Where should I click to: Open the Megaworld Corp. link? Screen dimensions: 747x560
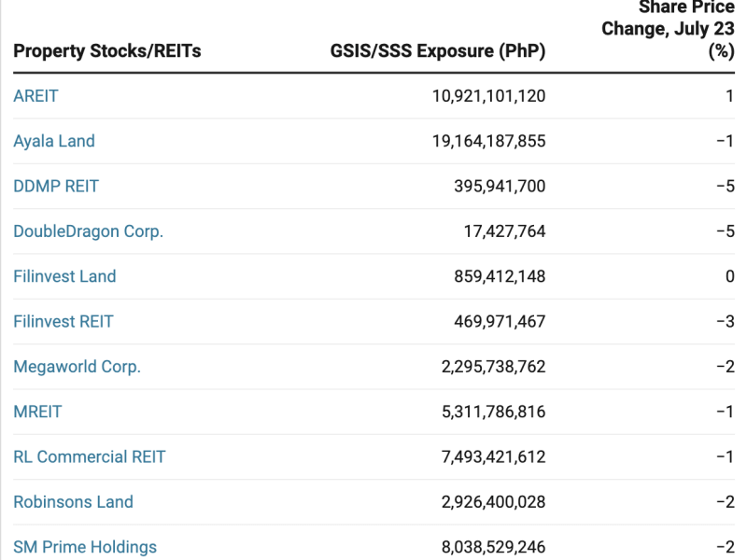(78, 367)
